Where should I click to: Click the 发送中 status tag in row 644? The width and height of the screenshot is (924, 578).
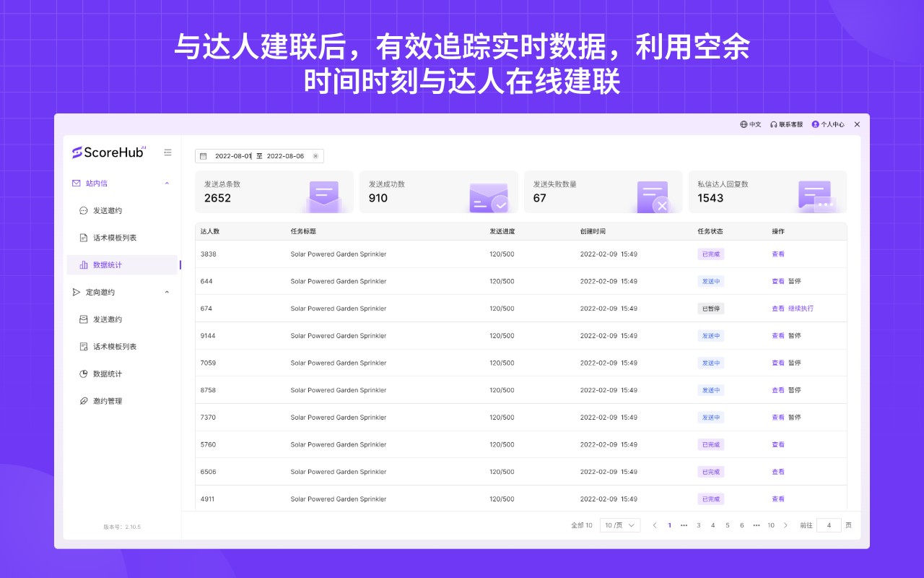pos(710,281)
